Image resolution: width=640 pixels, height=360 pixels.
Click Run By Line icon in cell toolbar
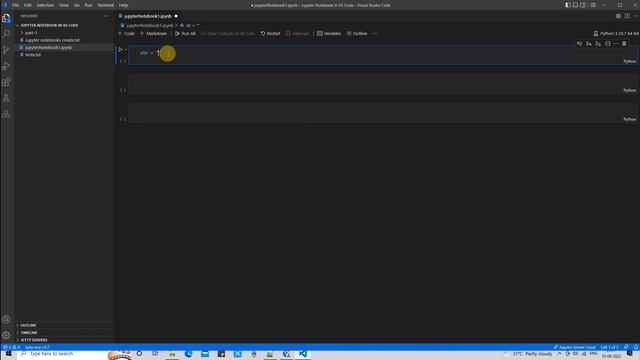pyautogui.click(x=579, y=44)
